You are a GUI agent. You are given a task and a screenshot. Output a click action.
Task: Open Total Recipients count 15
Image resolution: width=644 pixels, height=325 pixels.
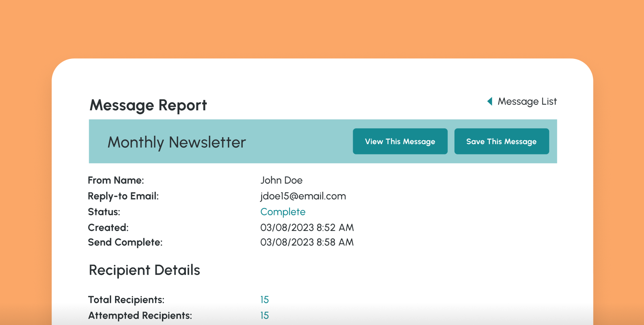(264, 299)
